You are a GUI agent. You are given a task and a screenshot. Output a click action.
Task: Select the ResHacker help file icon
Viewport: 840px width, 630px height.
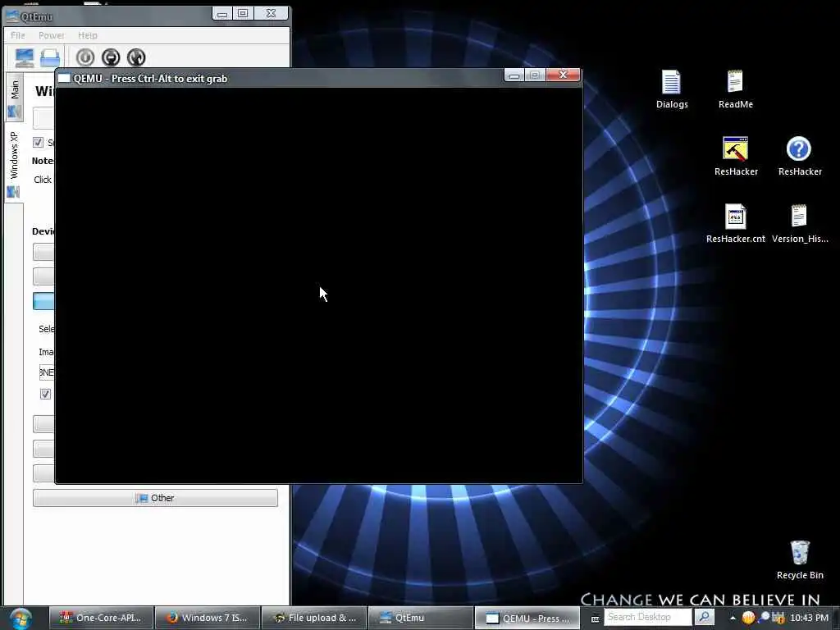click(x=799, y=157)
